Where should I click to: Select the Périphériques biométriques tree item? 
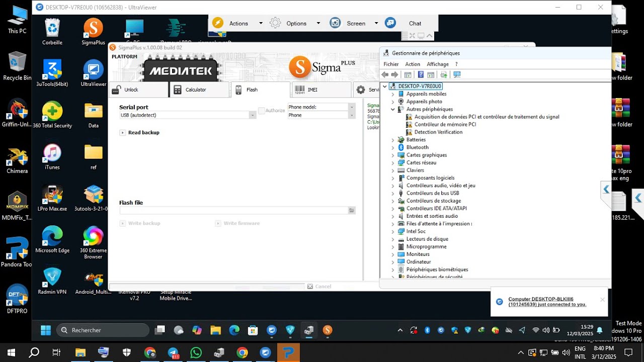pos(437,269)
